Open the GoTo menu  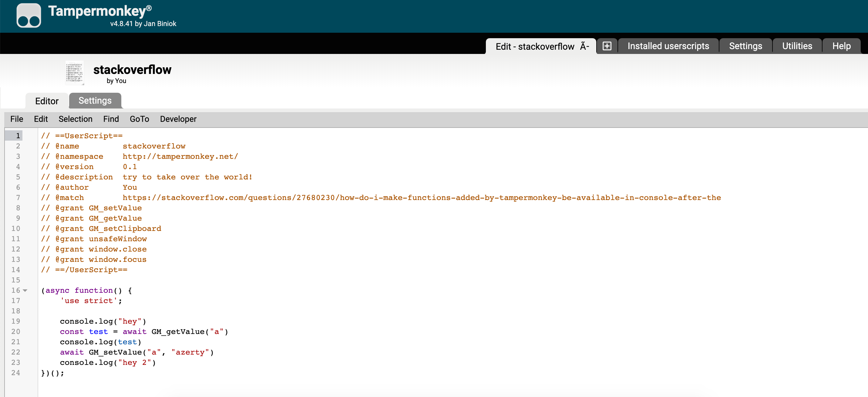[139, 119]
